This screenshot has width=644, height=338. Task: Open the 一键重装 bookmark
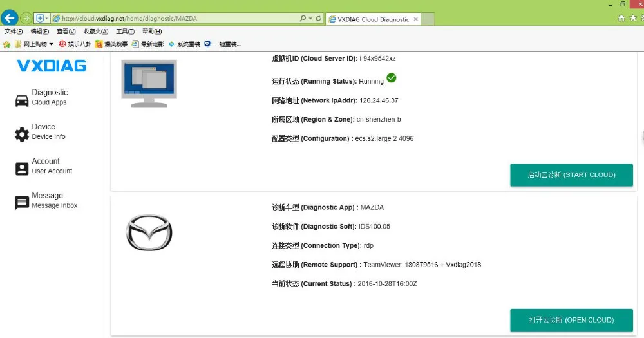pos(223,44)
